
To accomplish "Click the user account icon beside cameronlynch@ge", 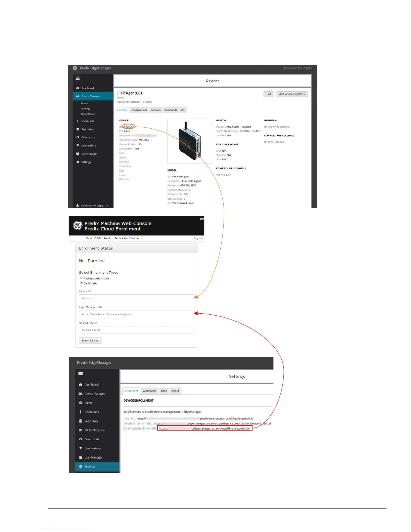I will click(x=78, y=205).
